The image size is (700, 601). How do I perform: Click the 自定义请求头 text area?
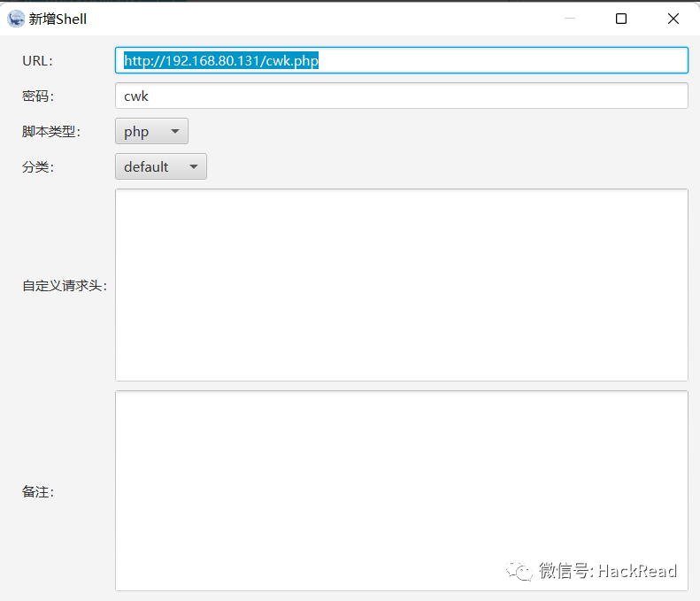(x=402, y=285)
